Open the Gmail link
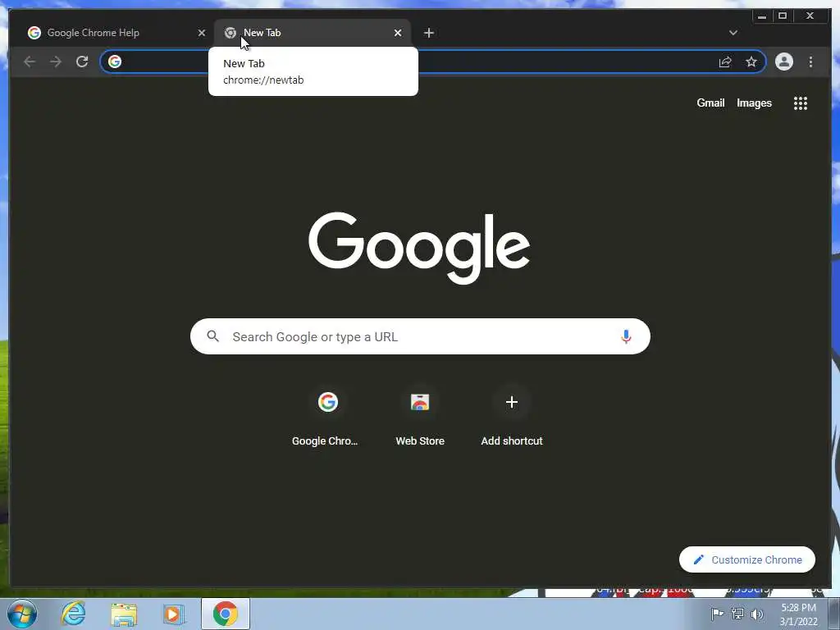 point(710,103)
